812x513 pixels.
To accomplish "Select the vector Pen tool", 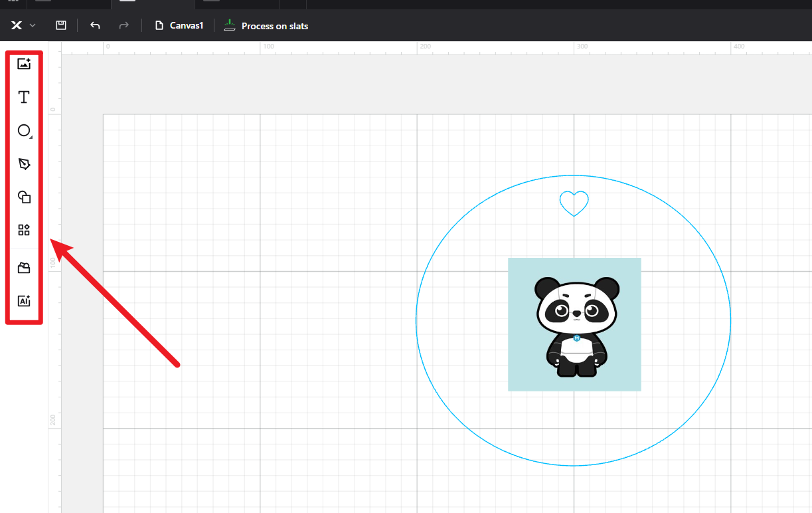I will [24, 164].
